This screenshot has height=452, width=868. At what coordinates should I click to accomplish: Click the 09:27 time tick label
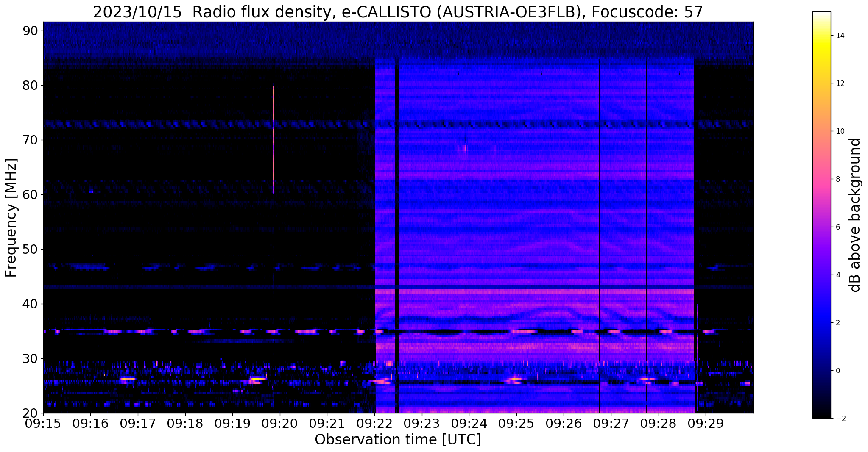point(611,423)
